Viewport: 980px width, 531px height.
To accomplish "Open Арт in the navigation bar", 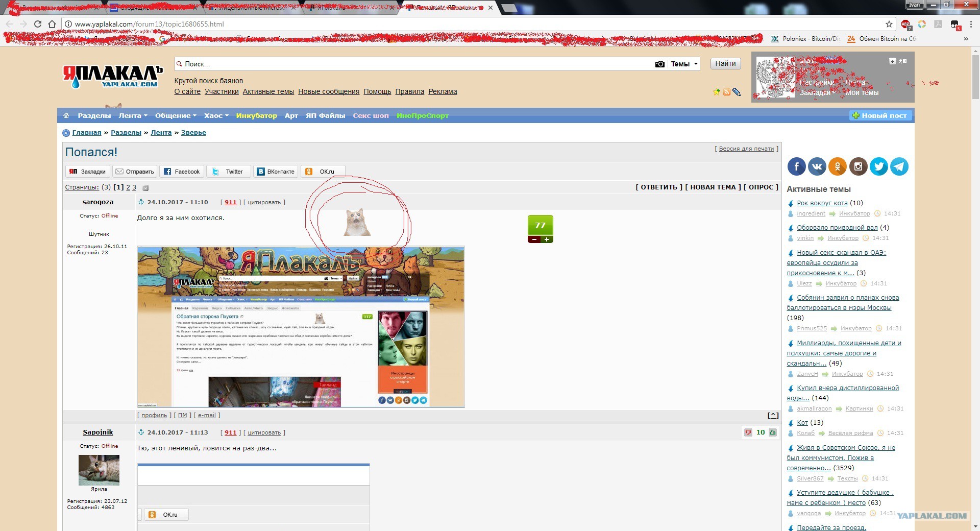I will (x=291, y=116).
